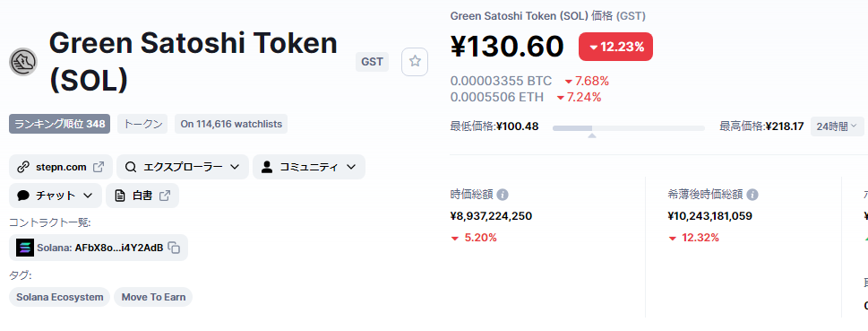Image resolution: width=868 pixels, height=331 pixels.
Task: Open the stepn.com website link
Action: (x=61, y=167)
